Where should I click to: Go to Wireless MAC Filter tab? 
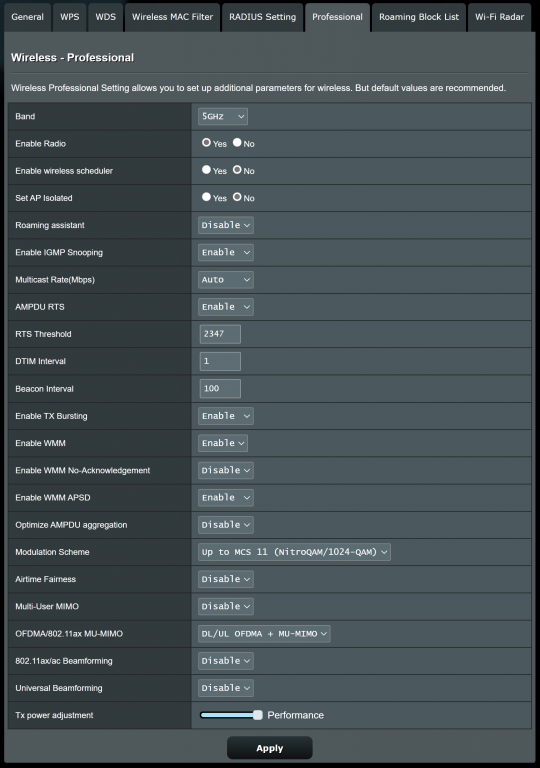[x=172, y=17]
